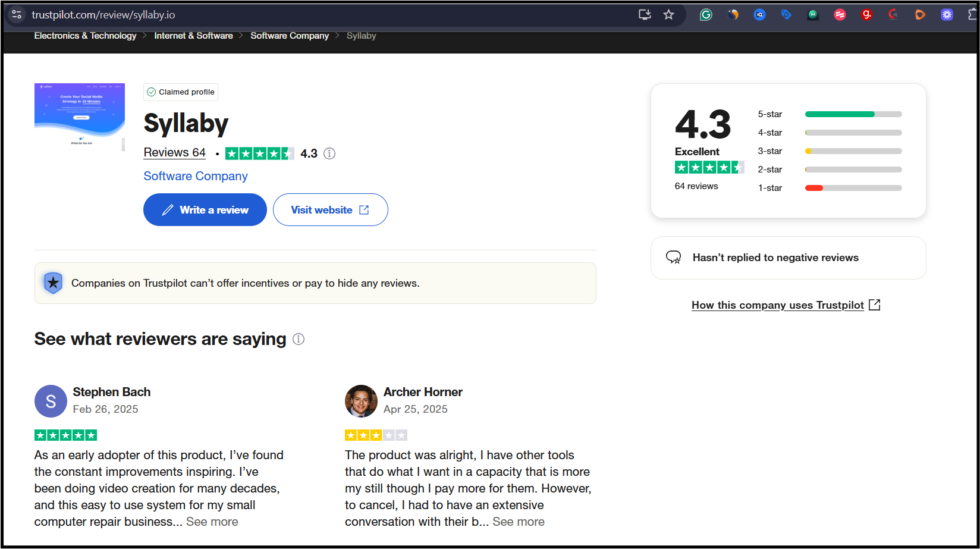Click the speech bubble icon for negative reviews

pyautogui.click(x=673, y=258)
